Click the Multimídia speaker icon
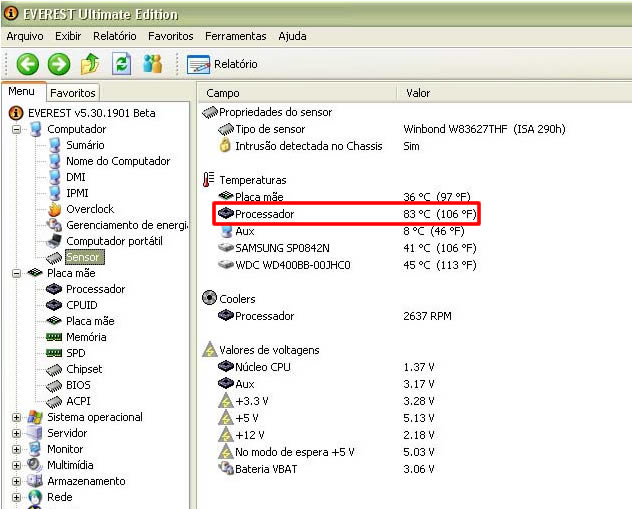 tap(35, 465)
